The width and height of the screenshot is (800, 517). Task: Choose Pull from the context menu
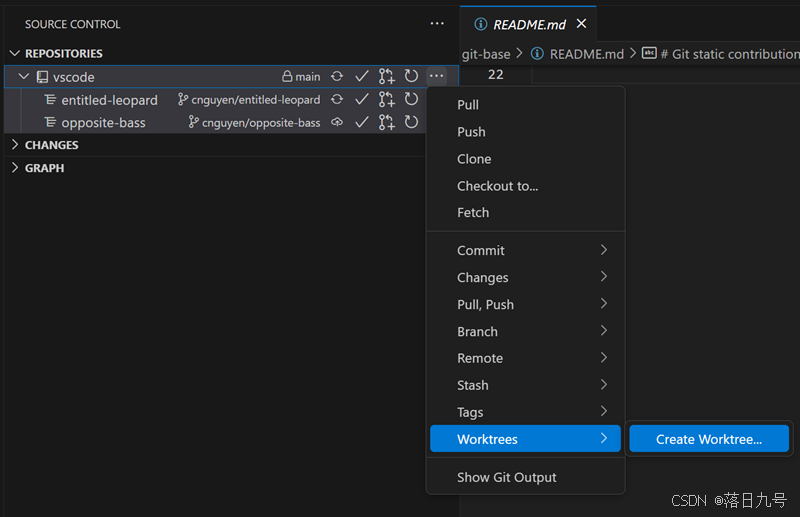526,105
